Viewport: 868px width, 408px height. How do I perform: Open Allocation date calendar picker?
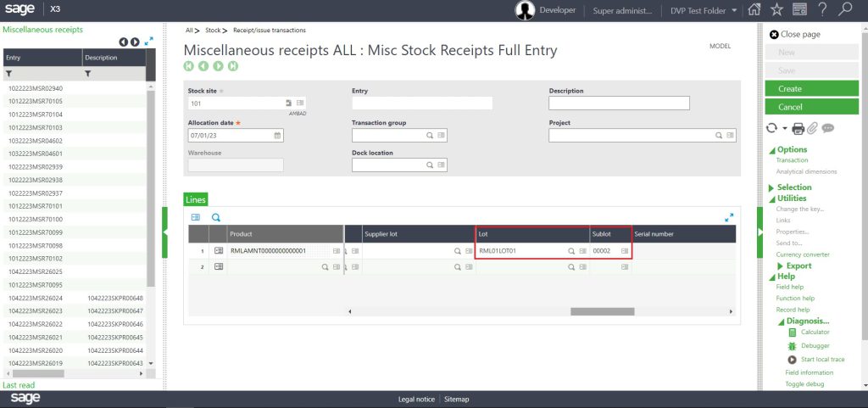[x=277, y=135]
